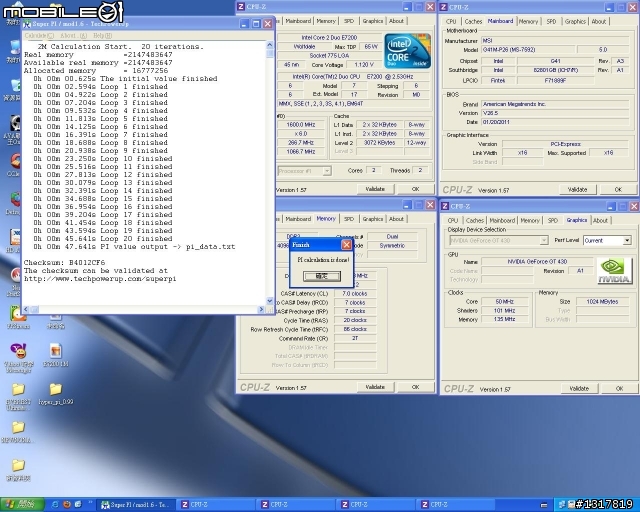Screen dimensions: 640x512
Task: Click Super PI vertical scrollbar up arrow
Action: pos(269,45)
